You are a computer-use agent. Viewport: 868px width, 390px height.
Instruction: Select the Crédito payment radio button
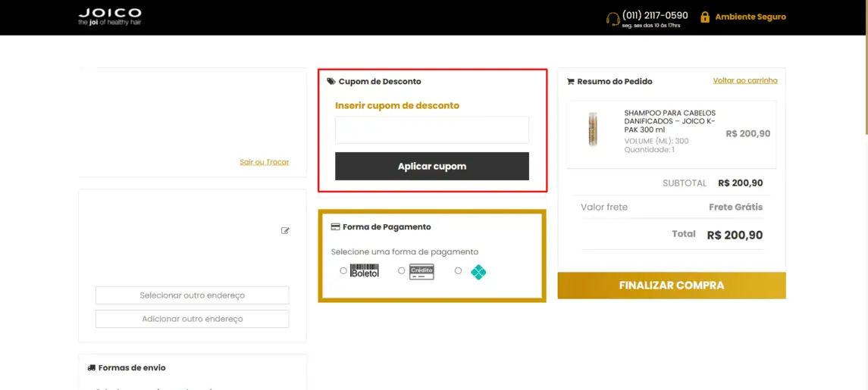click(x=401, y=270)
